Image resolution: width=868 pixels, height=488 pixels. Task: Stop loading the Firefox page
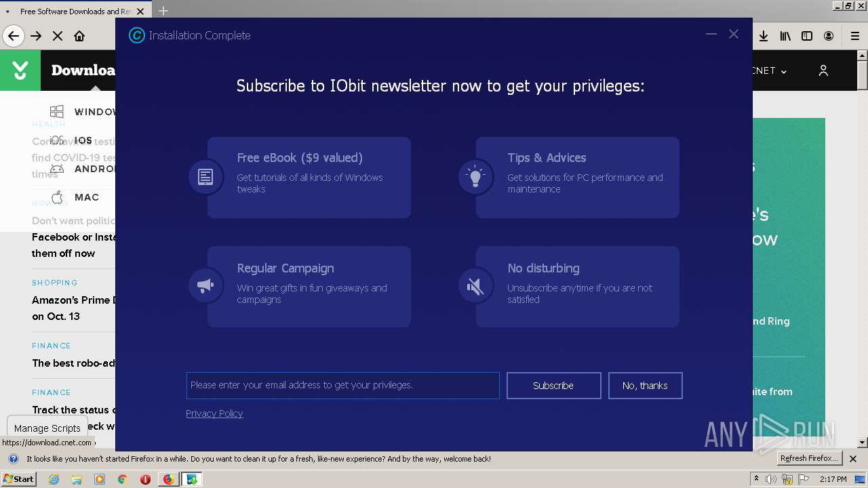pos(58,36)
